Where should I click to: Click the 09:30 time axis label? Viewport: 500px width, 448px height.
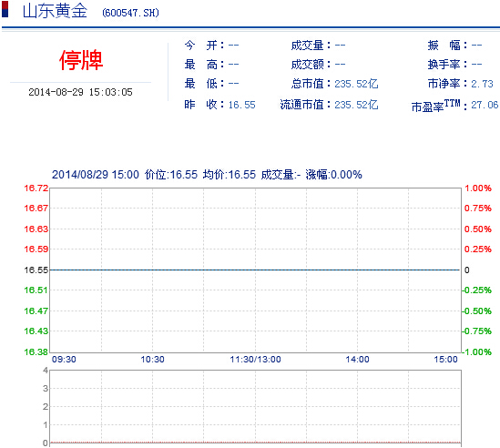[x=64, y=360]
